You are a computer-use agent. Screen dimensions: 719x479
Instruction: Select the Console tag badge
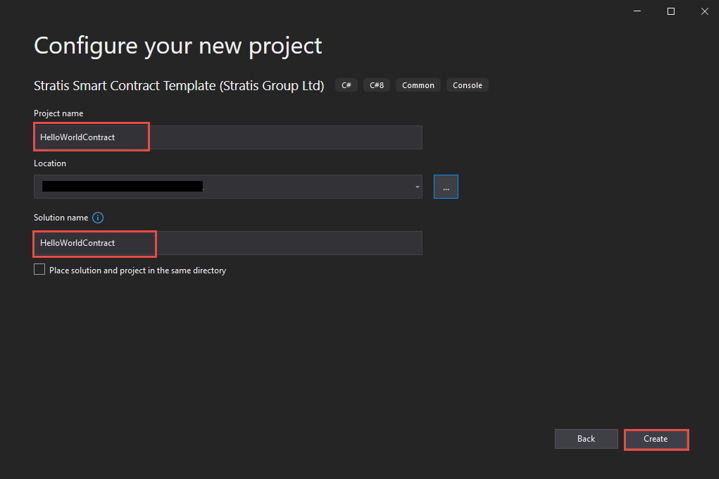[467, 86]
